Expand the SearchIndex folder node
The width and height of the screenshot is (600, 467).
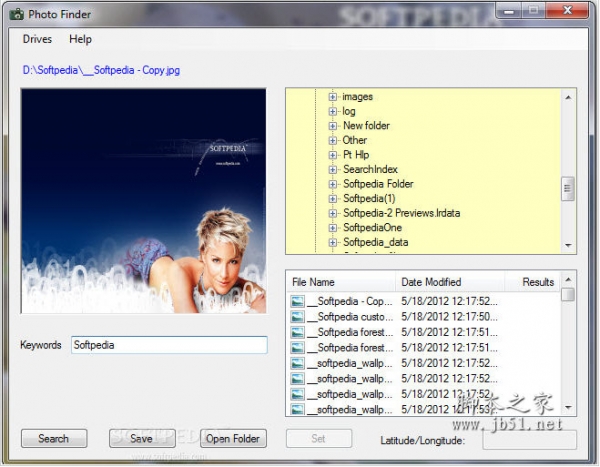tap(333, 170)
